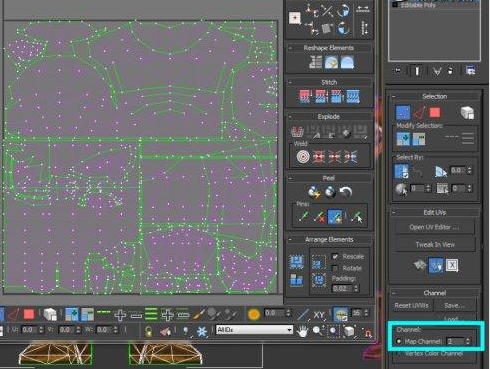Screen dimensions: 490x369
Task: Collapse the Reshape Elements rollout
Action: [290, 48]
